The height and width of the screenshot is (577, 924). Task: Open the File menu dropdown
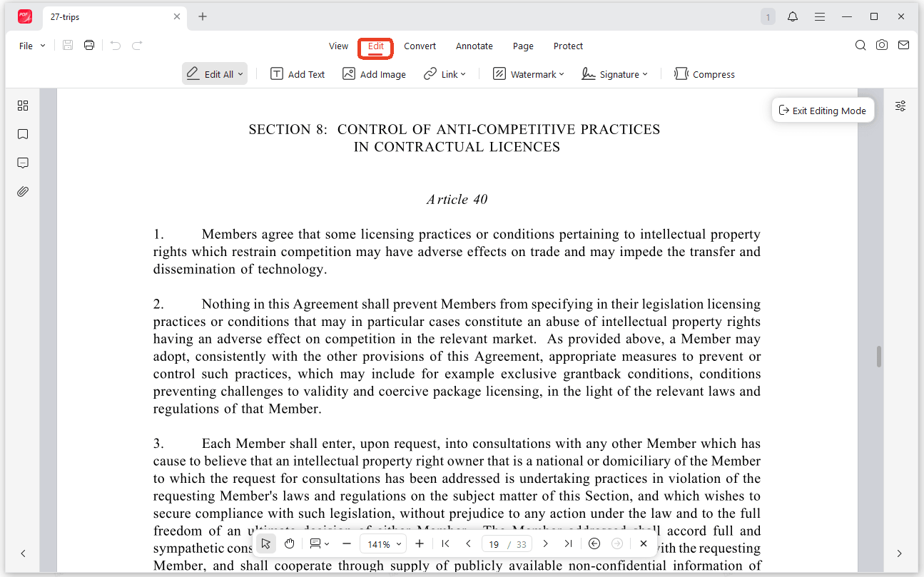click(32, 46)
